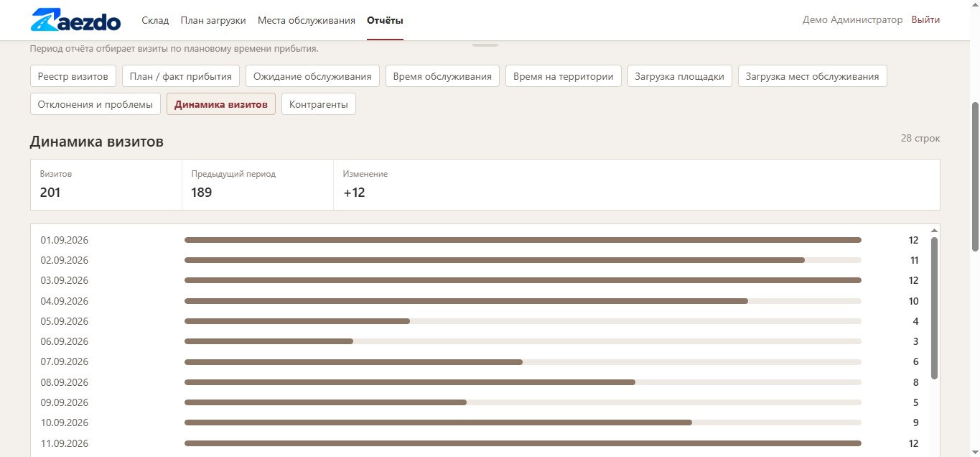Click the 03.09.2026 date label

click(x=65, y=280)
